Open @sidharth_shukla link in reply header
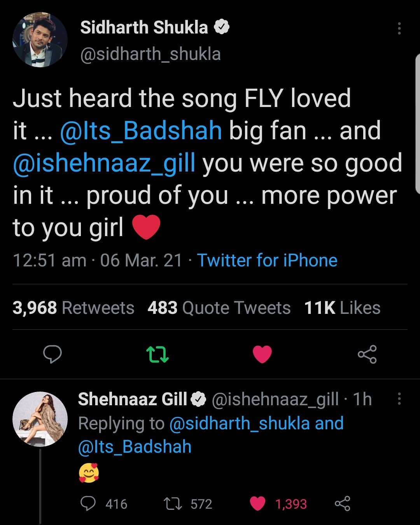This screenshot has height=525, width=420. [x=242, y=423]
